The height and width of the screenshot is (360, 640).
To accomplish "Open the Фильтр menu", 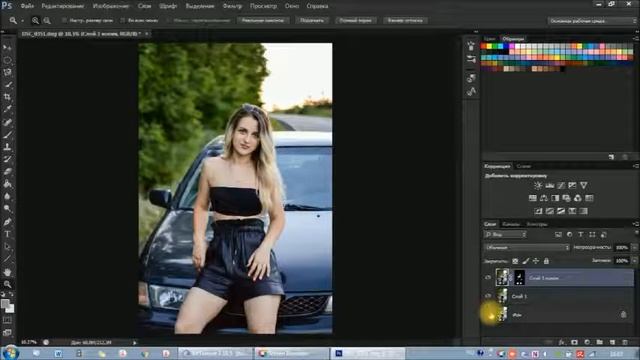I will (x=232, y=6).
